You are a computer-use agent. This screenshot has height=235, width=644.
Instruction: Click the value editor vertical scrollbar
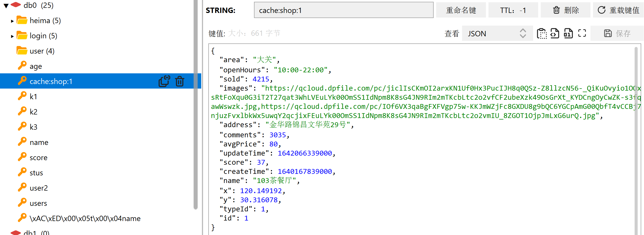(636, 141)
